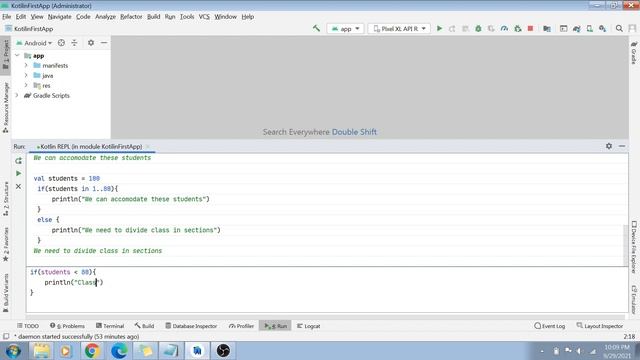Open Run panel settings gear icon

(609, 146)
